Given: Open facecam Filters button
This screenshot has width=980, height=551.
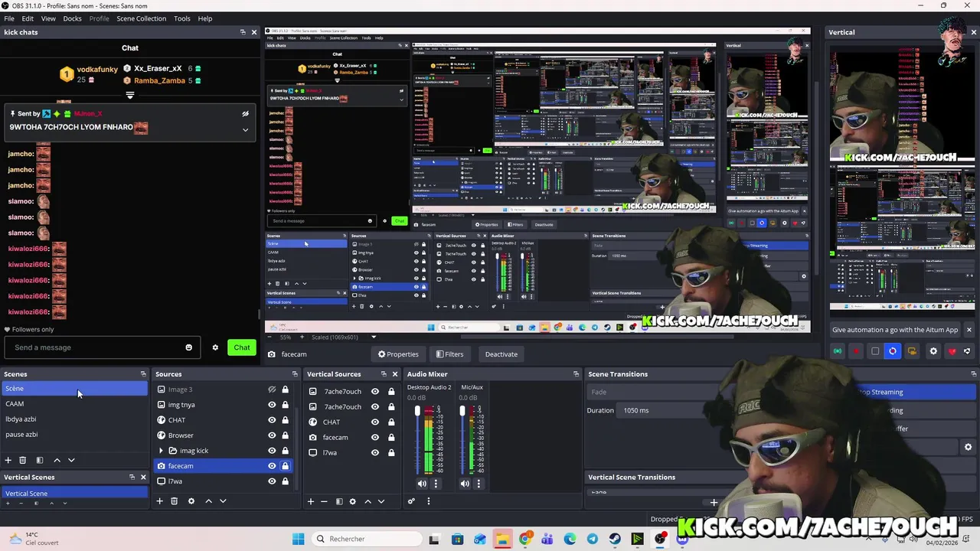Looking at the screenshot, I should tap(449, 354).
